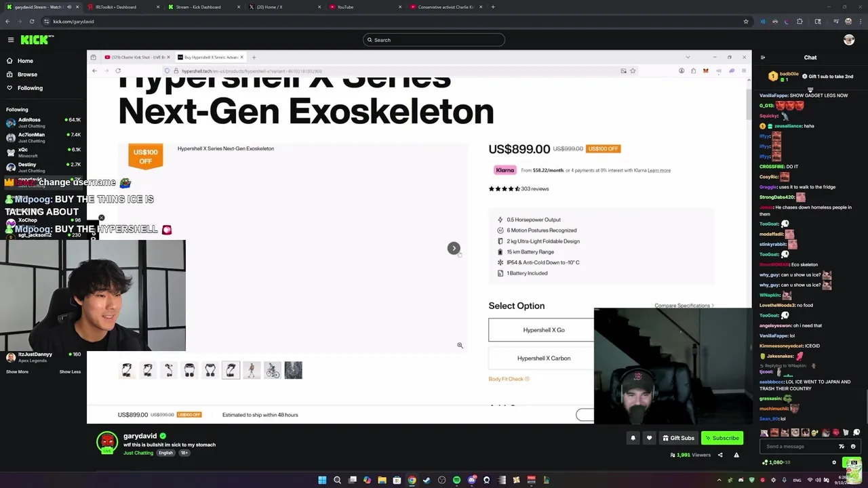Choose Hypershell X Carbon option
The width and height of the screenshot is (868, 488).
pyautogui.click(x=543, y=359)
